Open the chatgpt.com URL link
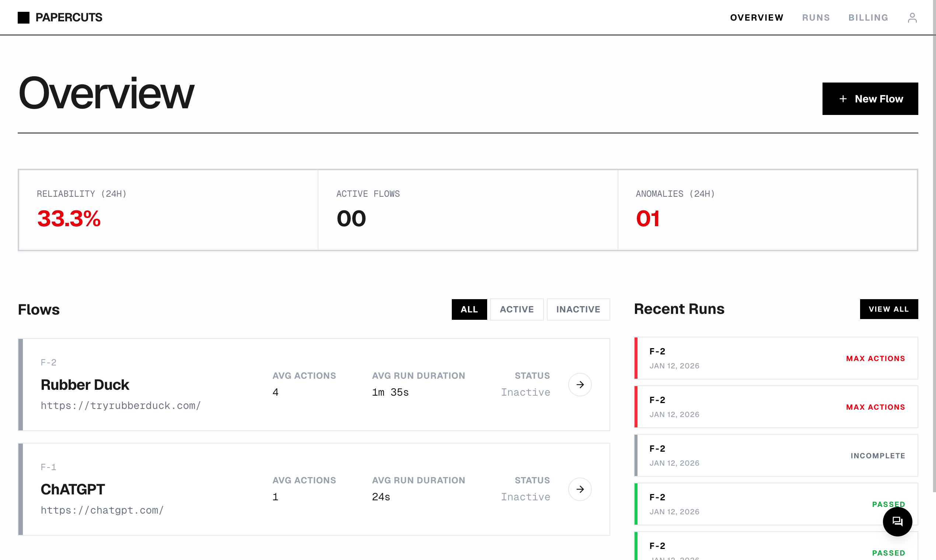936x560 pixels. point(102,510)
